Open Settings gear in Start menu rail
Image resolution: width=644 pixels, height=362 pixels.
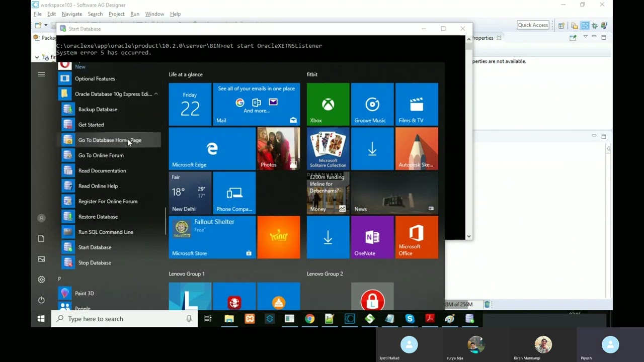pos(41,280)
